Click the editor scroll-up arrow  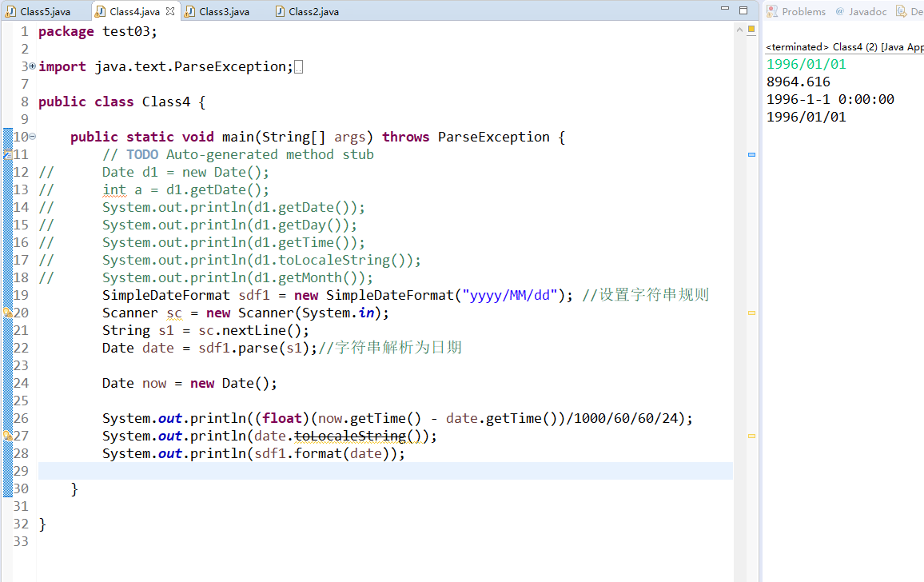[x=739, y=29]
